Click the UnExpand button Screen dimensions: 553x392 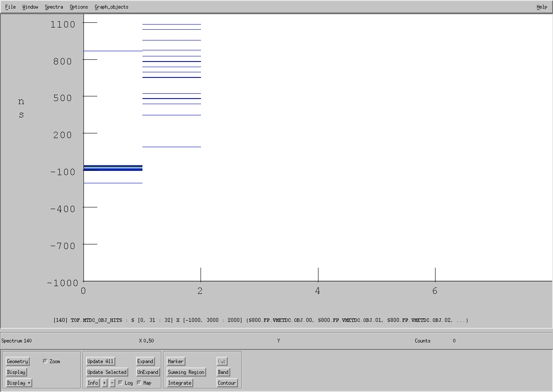pyautogui.click(x=148, y=372)
